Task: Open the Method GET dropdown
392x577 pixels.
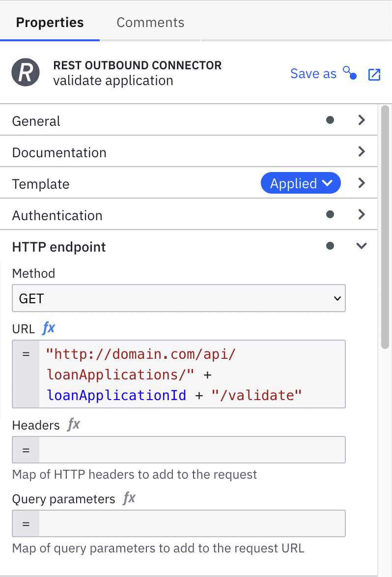Action: click(179, 298)
